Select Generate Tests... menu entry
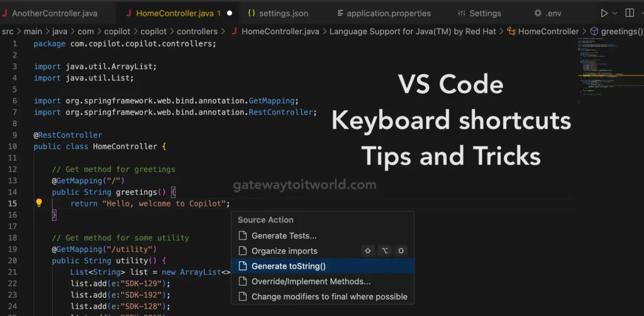This screenshot has width=644, height=316. point(284,236)
